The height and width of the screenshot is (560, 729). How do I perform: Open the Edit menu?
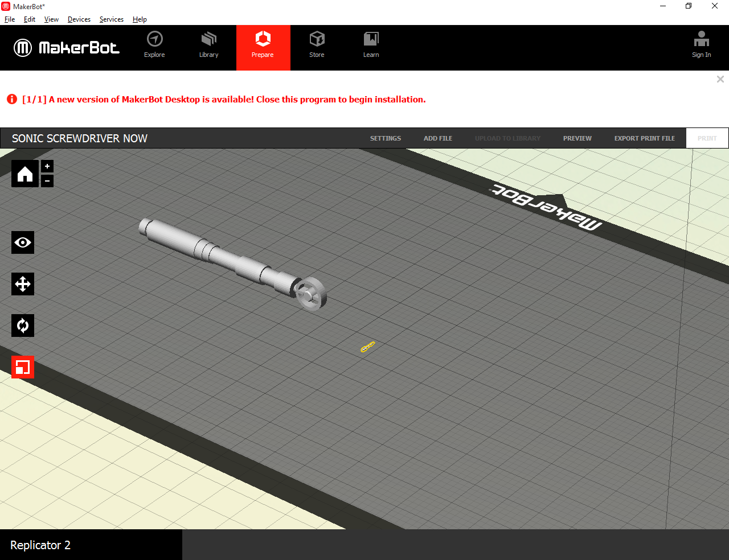pos(30,19)
